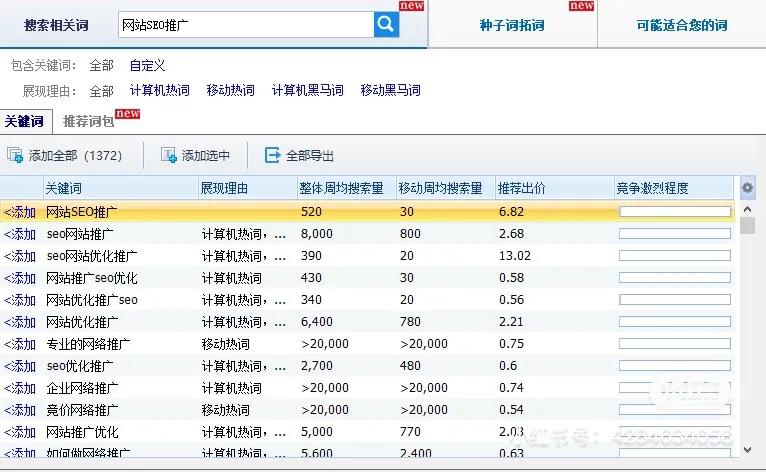Click 添加全部 (1372) button label
766x472 pixels.
pos(75,155)
